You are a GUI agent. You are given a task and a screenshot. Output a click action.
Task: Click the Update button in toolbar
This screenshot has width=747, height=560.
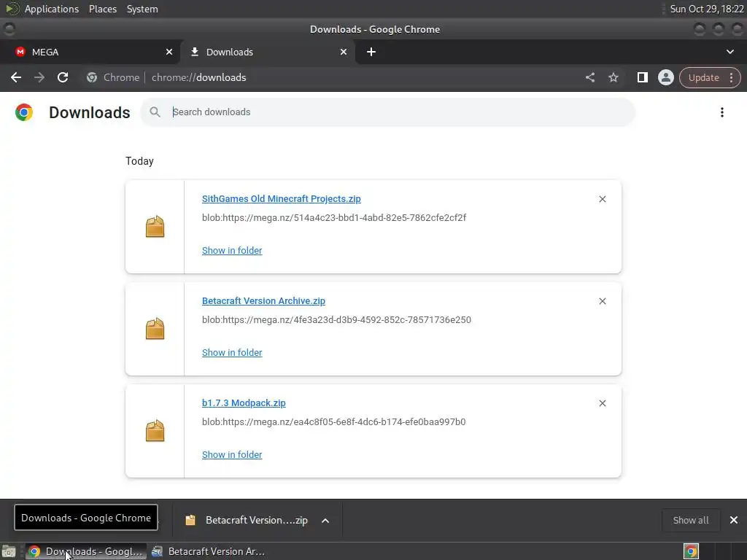[x=703, y=77]
